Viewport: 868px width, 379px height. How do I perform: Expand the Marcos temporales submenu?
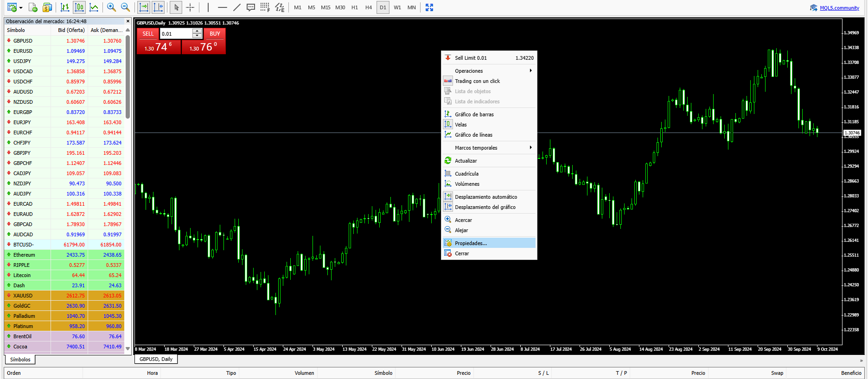[489, 148]
